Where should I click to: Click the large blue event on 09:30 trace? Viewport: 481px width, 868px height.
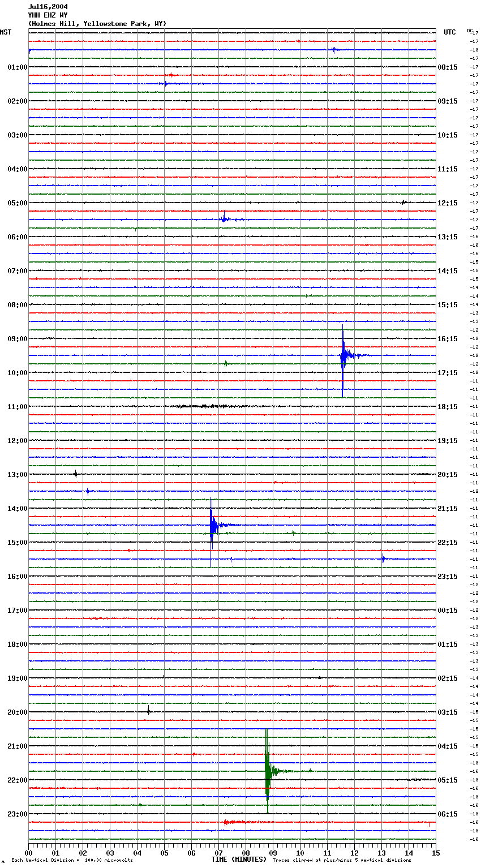(x=343, y=356)
